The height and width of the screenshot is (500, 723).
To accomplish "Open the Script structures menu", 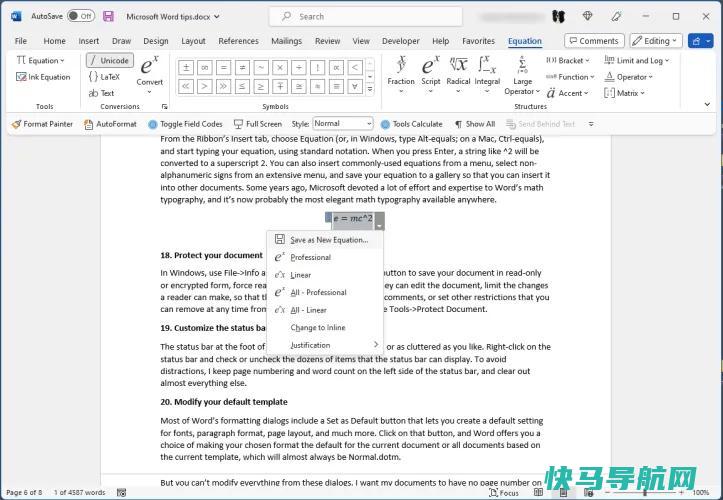I will click(431, 75).
